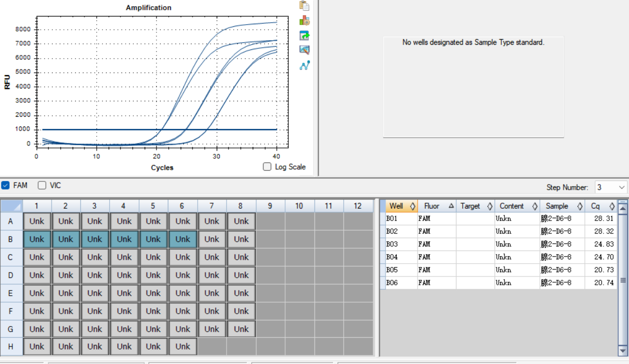Select plate row H header
Viewport: 629px width, 364px height.
coord(11,347)
